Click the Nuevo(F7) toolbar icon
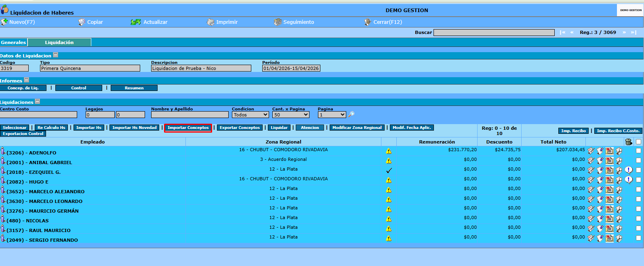The height and width of the screenshot is (266, 644). (x=4, y=22)
